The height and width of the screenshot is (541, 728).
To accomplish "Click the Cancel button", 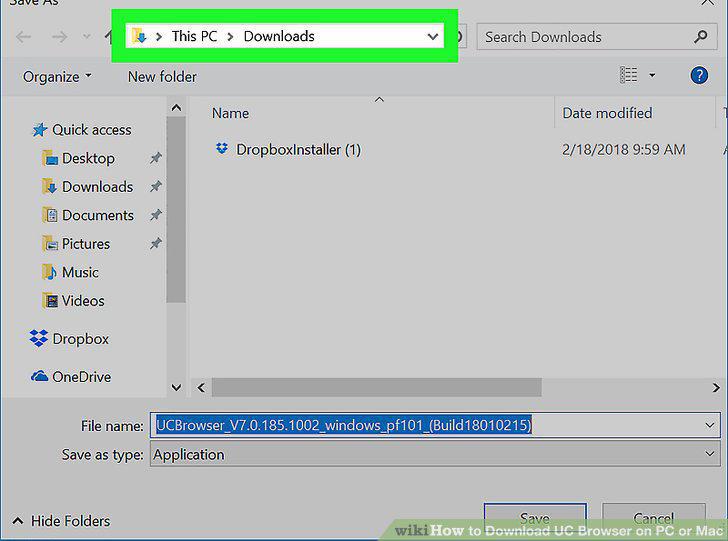I will click(x=653, y=518).
